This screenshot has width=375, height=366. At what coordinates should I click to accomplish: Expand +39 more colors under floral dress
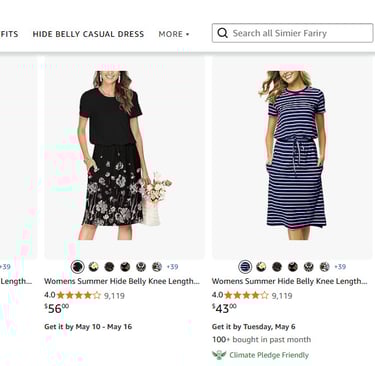tap(172, 267)
